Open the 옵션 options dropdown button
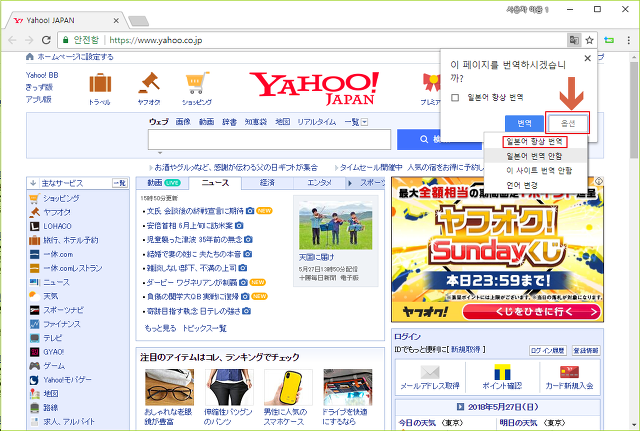The height and width of the screenshot is (431, 640). pyautogui.click(x=568, y=122)
